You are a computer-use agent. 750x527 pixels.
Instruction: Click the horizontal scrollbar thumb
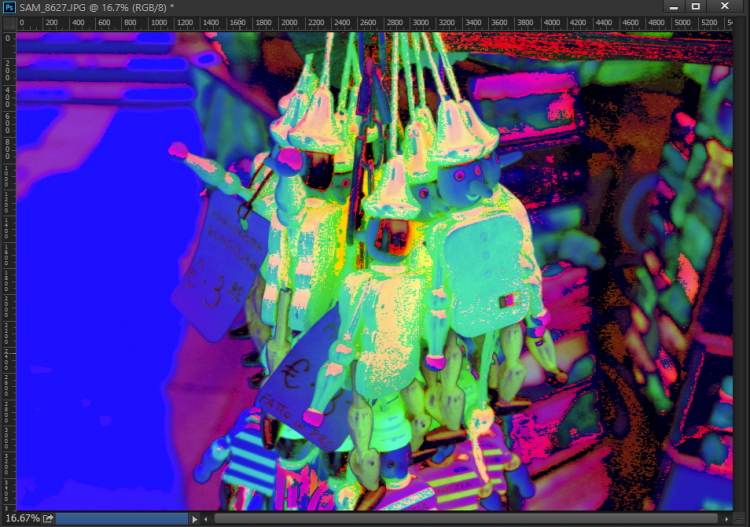pos(466,519)
